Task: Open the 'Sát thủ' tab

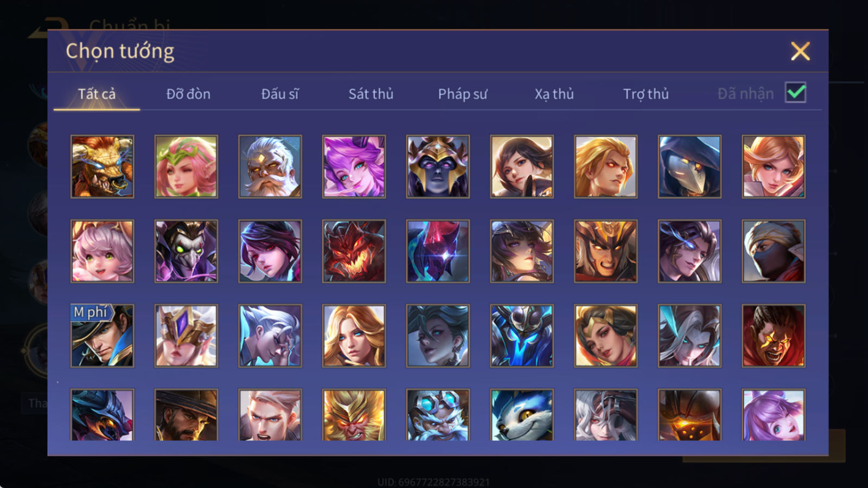Action: 371,94
